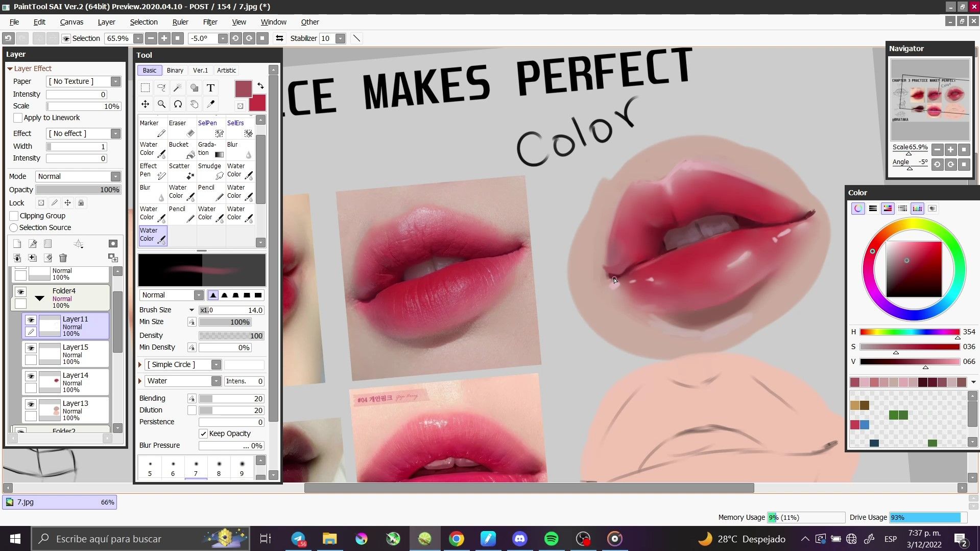This screenshot has height=551, width=980.
Task: Click the Windows Start button
Action: 15,539
